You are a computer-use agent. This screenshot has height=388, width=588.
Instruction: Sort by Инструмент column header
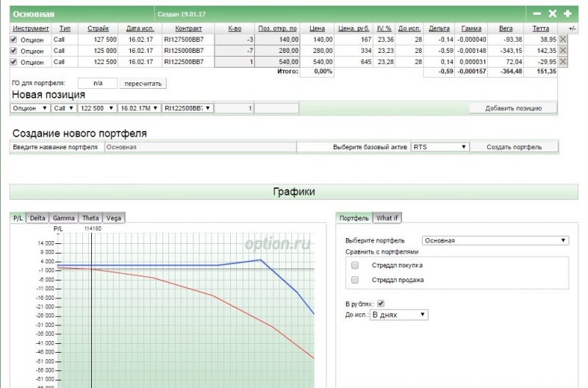point(31,29)
